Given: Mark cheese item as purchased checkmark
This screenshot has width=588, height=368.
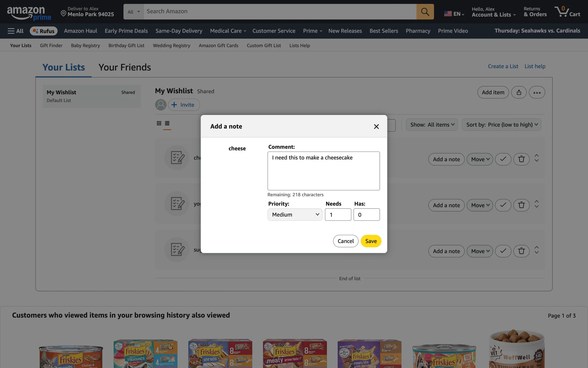Looking at the screenshot, I should pos(503,159).
